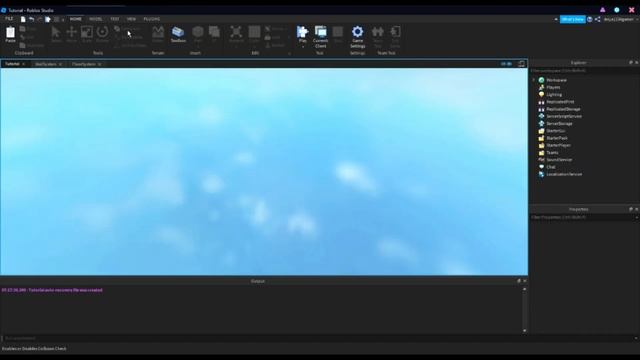
Task: Switch to the TEST ribbon tab
Action: 115,19
